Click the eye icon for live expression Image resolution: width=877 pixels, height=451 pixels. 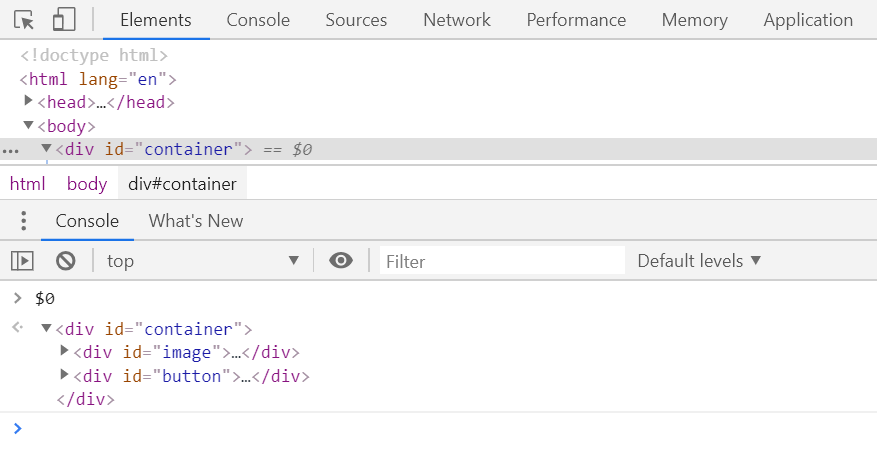(x=341, y=261)
